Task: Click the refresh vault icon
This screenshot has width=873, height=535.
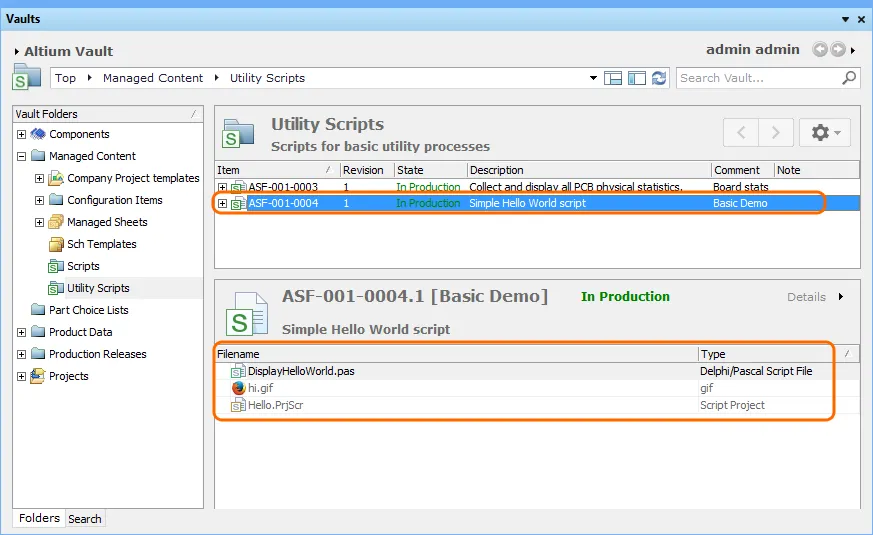Action: [659, 78]
